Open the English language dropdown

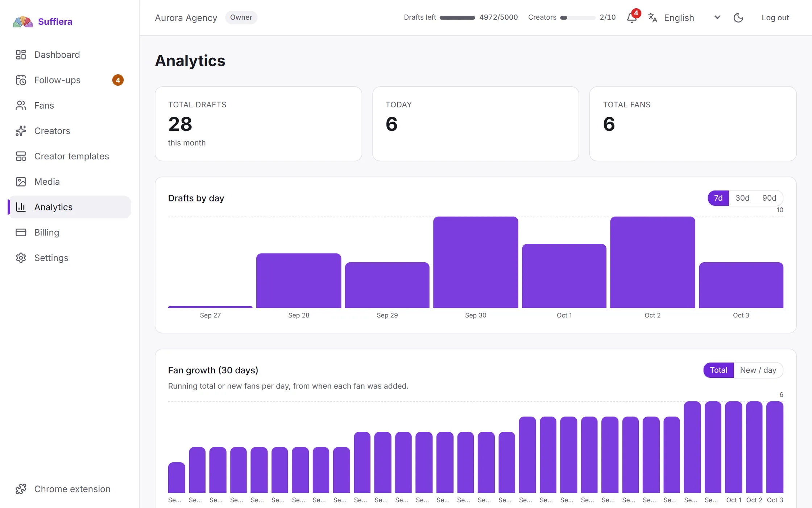click(x=684, y=18)
